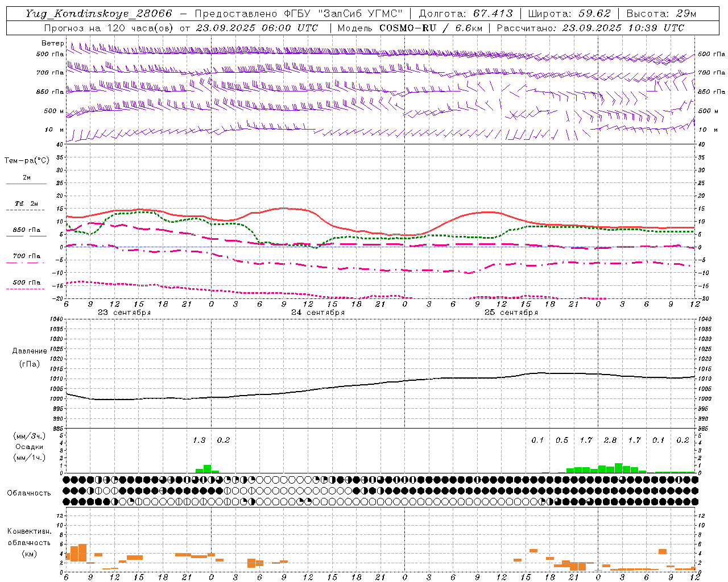
Task: Click the Тем-ра(°C) axis title
Action: pos(27,161)
